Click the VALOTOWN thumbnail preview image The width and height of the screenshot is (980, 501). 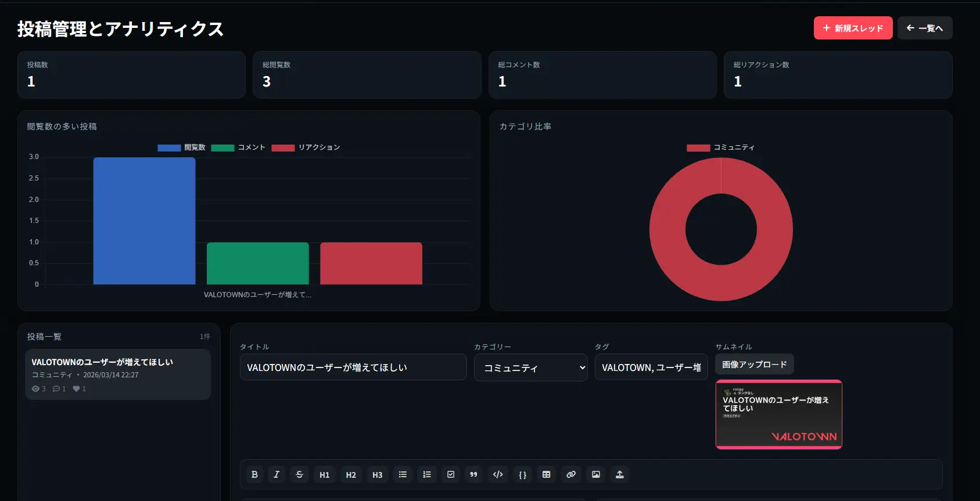779,415
